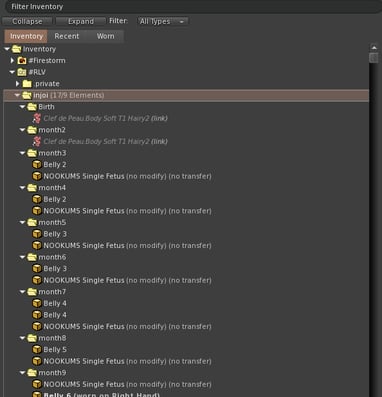Expand the #Firestorm folder arrow
Image resolution: width=382 pixels, height=397 pixels.
tap(12, 61)
